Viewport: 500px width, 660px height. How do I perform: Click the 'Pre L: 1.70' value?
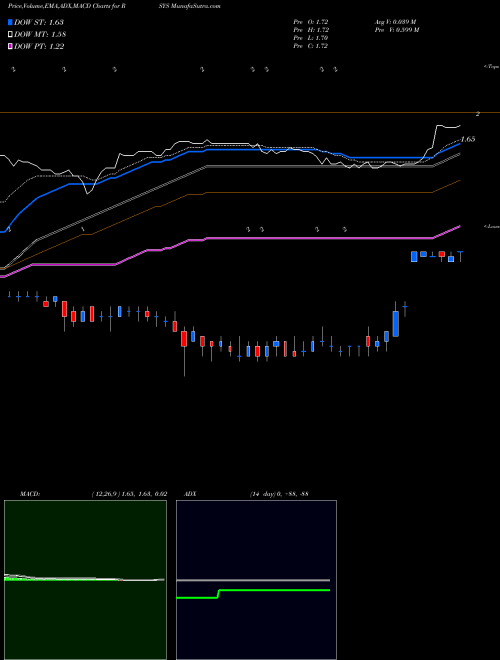click(311, 38)
